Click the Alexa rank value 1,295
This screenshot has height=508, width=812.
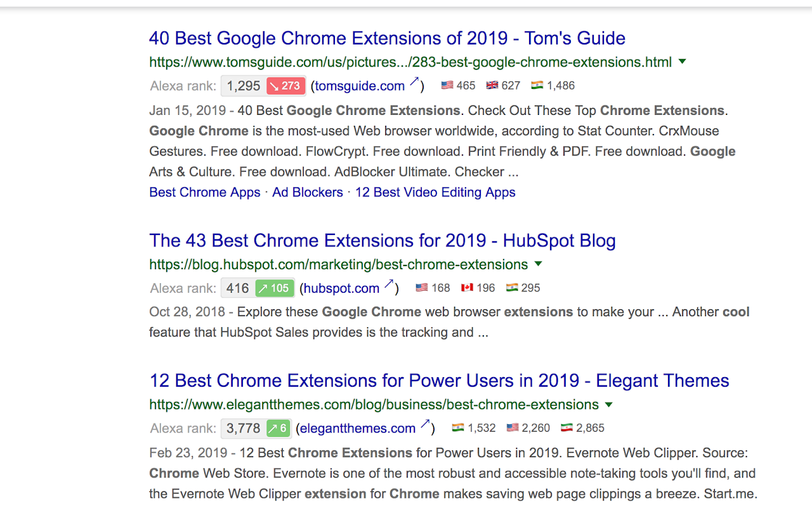pos(244,86)
